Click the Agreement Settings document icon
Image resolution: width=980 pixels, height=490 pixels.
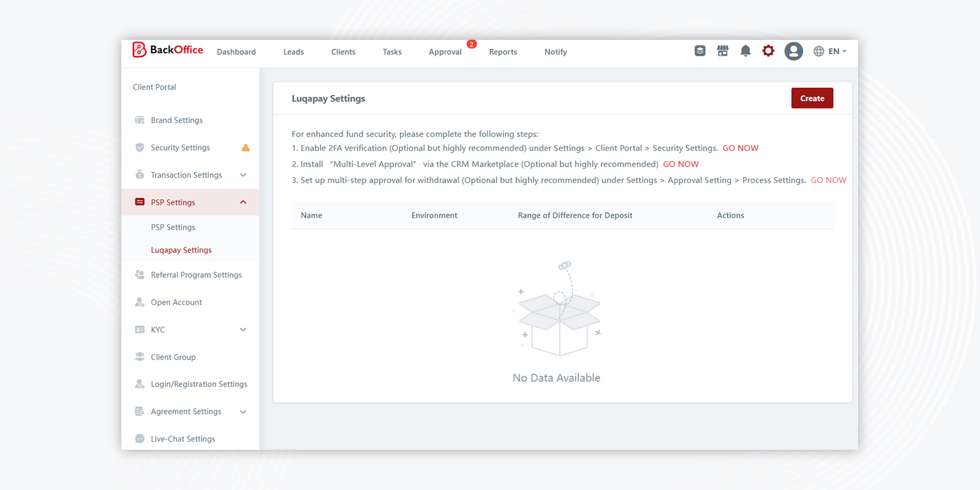coord(140,412)
